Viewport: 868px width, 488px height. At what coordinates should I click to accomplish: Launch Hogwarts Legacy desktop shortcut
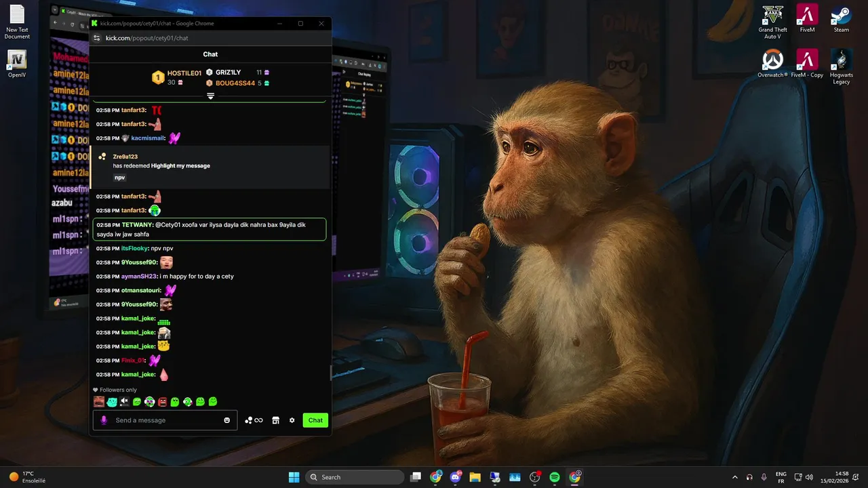coord(842,67)
